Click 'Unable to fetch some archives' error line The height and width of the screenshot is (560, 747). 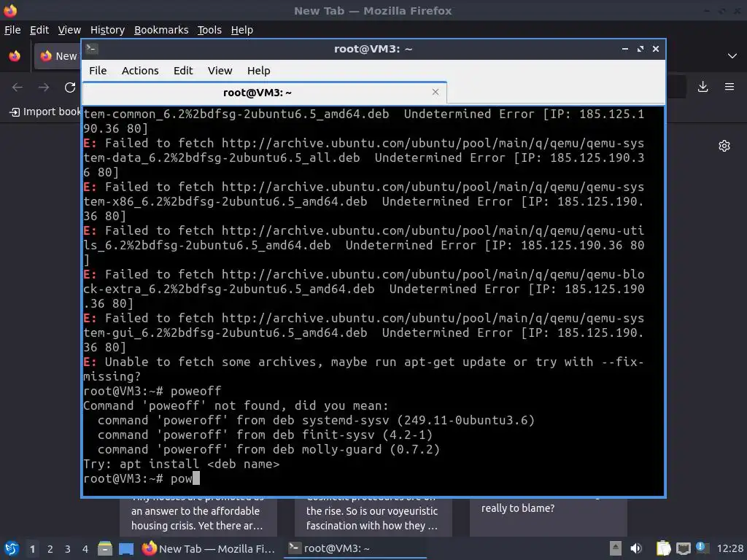[x=363, y=369]
